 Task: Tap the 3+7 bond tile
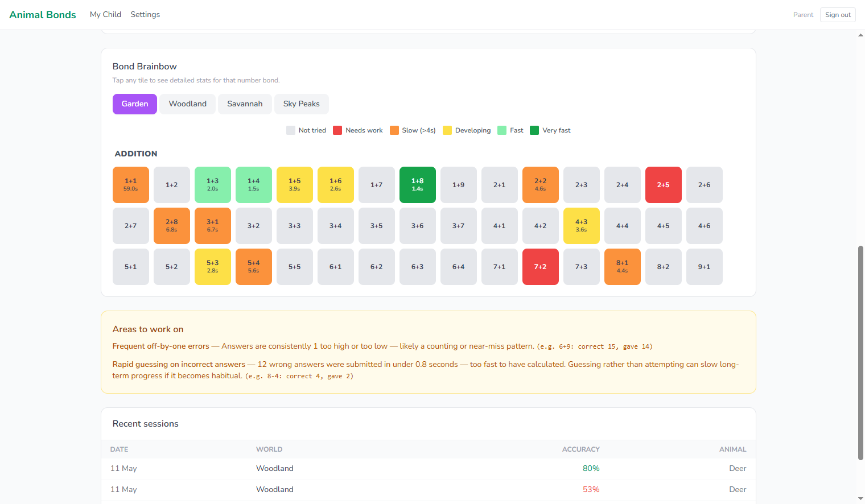pos(459,226)
